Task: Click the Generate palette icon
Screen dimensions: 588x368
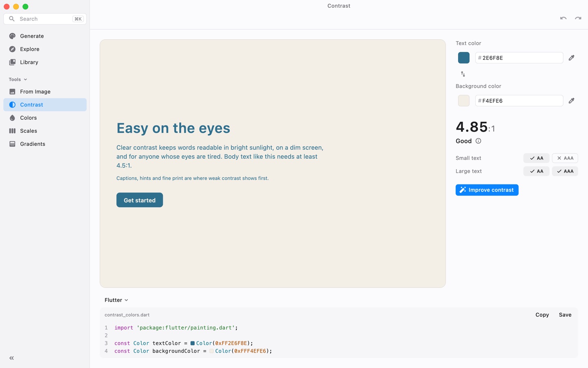Action: [12, 36]
